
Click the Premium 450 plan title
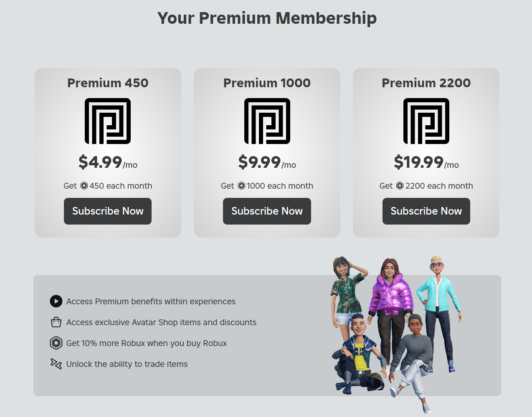[x=108, y=83]
